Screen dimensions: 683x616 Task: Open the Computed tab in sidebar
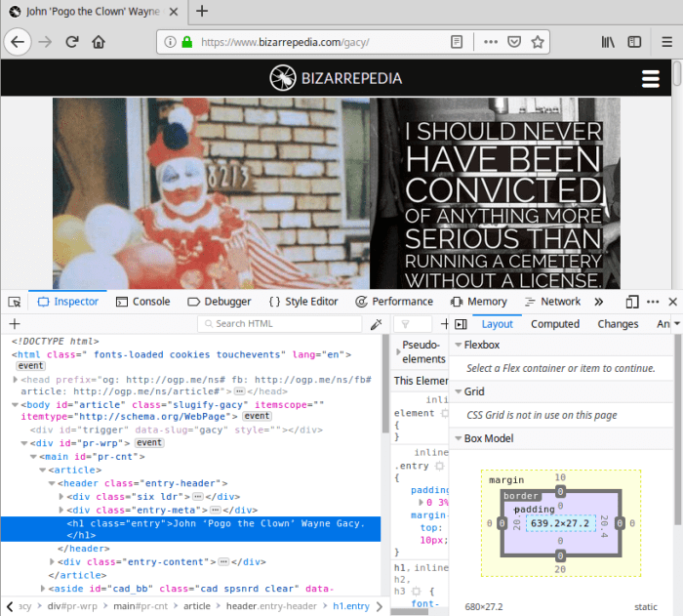pyautogui.click(x=555, y=324)
